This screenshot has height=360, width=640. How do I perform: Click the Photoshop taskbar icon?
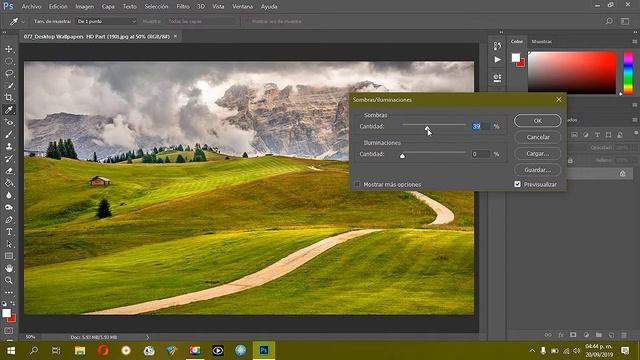(264, 351)
